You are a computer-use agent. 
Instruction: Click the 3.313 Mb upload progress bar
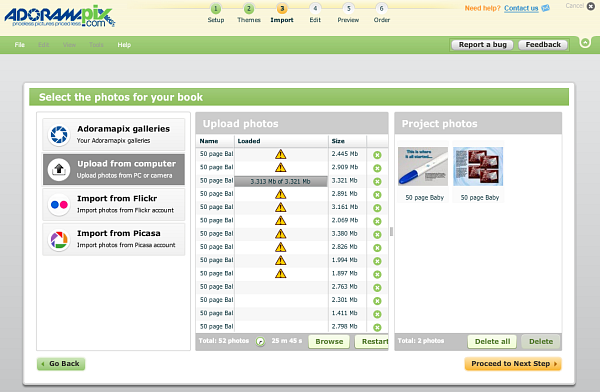tap(280, 181)
